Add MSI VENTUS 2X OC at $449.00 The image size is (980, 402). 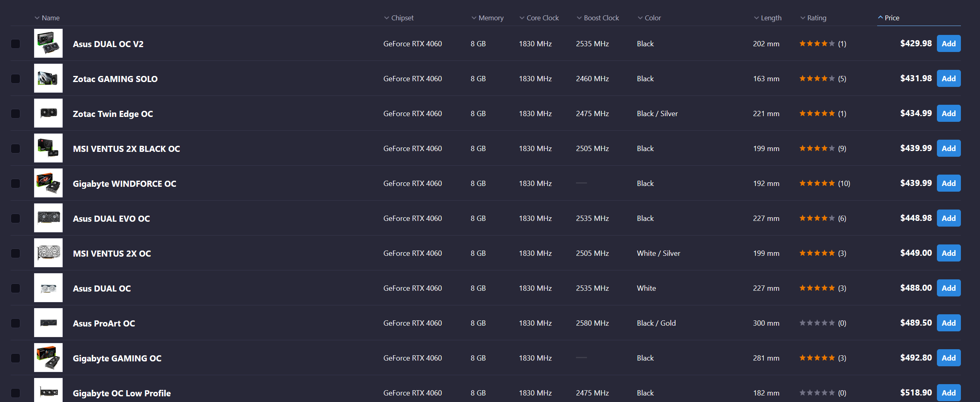[x=949, y=253]
